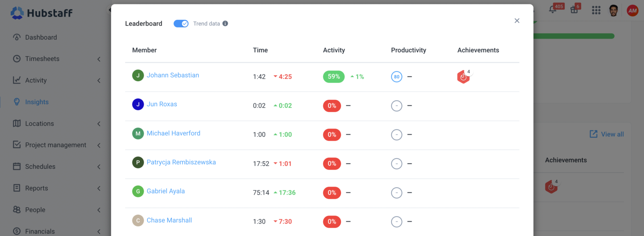This screenshot has width=644, height=236.
Task: Open the apps grid icon
Action: click(x=596, y=10)
